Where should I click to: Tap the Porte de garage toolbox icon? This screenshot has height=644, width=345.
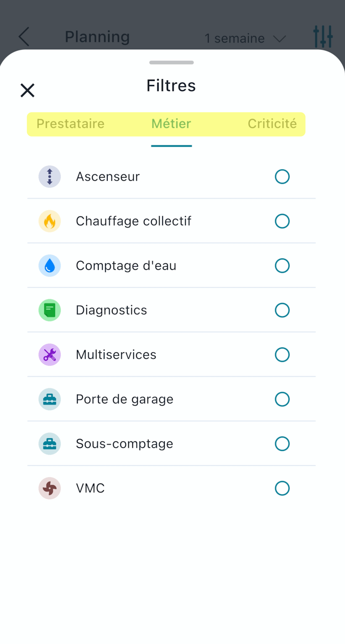click(x=50, y=399)
